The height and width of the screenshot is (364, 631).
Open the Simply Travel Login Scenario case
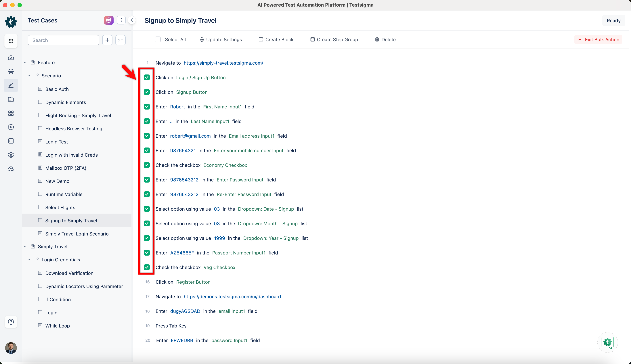coord(77,234)
